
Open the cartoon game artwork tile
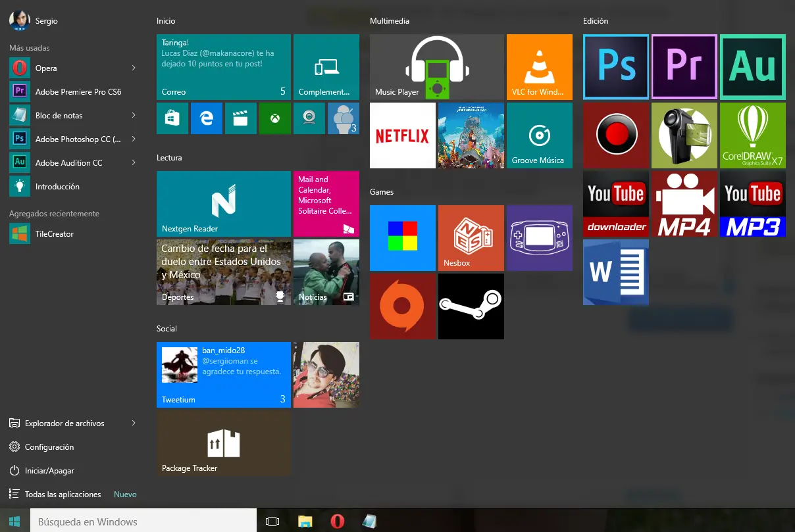(471, 135)
